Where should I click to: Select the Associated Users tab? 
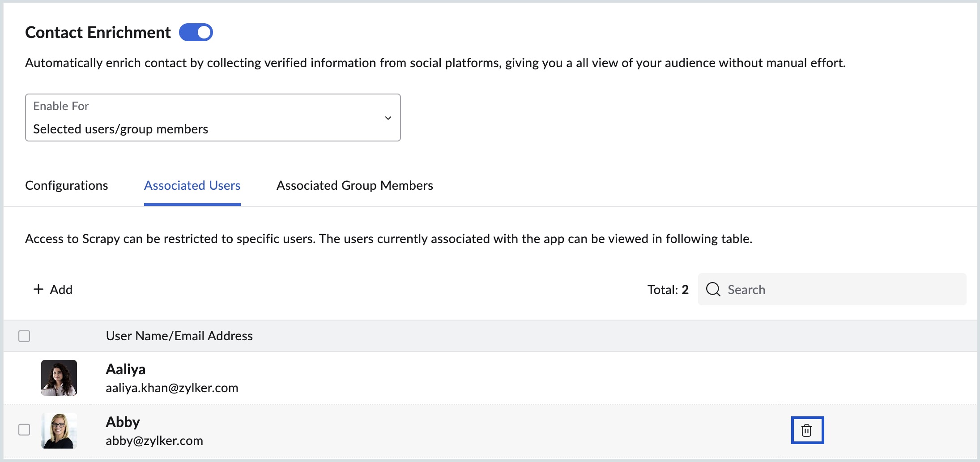pos(192,185)
